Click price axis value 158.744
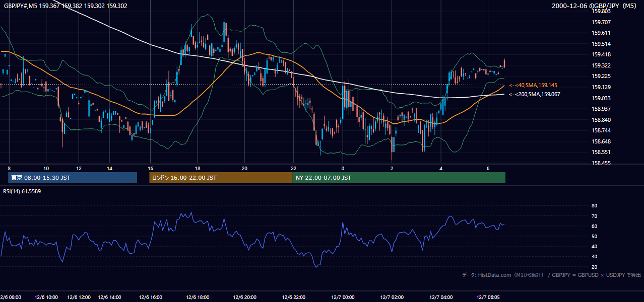 click(601, 131)
